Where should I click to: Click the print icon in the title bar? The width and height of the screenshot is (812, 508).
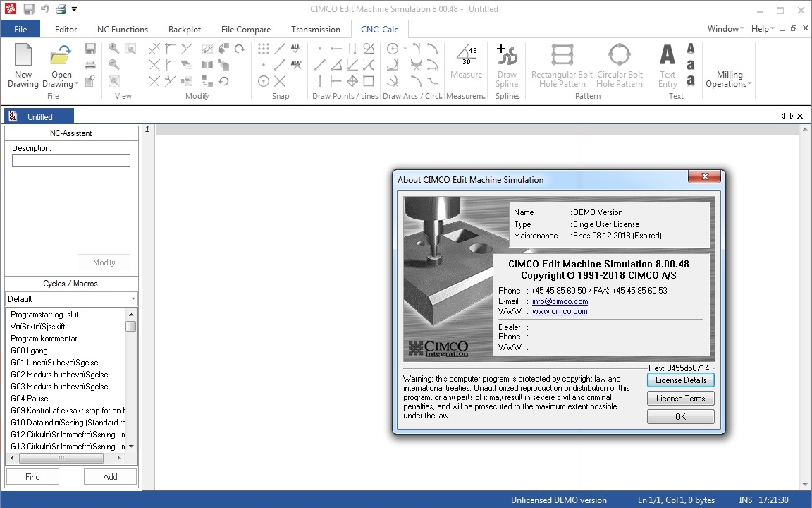click(61, 8)
